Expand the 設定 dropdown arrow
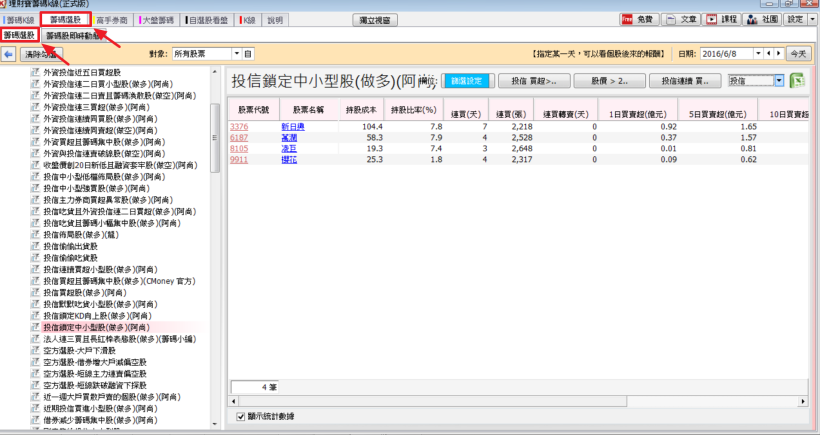The height and width of the screenshot is (435, 820). pos(812,19)
